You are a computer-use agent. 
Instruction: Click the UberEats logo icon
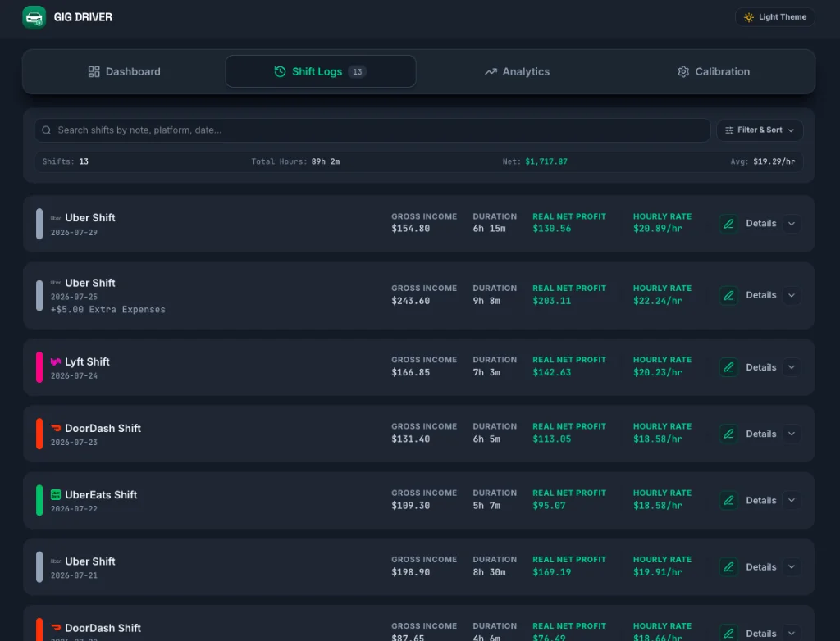pos(55,495)
